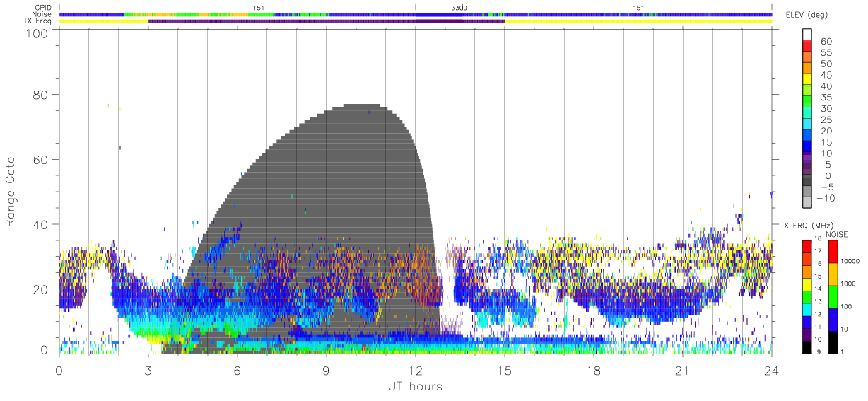This screenshot has height=401, width=868.
Task: Click the purple segment of TX Freq strip
Action: tap(326, 21)
